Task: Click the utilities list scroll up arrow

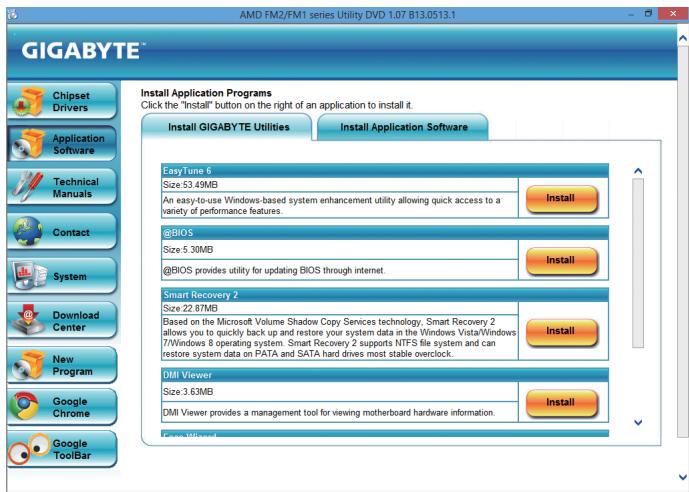Action: tap(638, 171)
